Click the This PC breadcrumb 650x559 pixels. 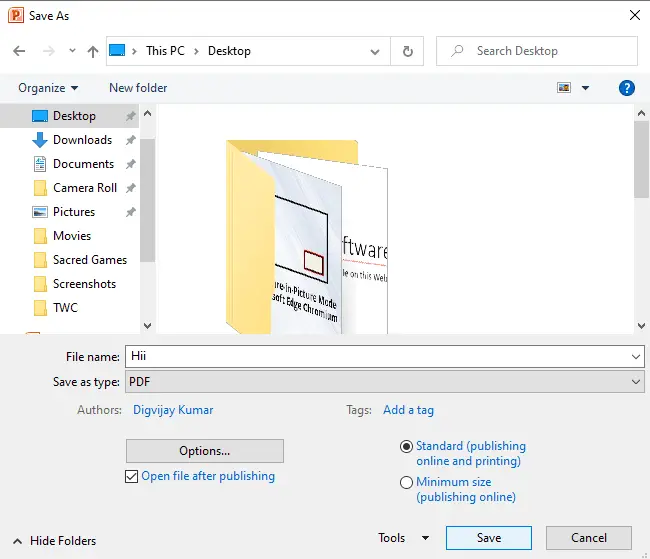coord(165,51)
